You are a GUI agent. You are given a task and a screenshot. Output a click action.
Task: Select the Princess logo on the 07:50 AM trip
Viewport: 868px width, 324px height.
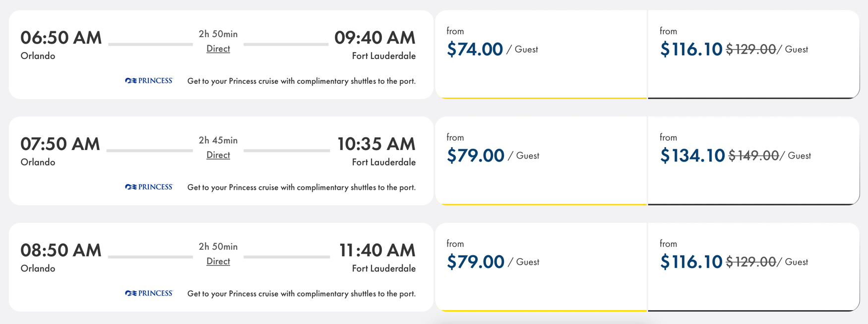(x=148, y=187)
